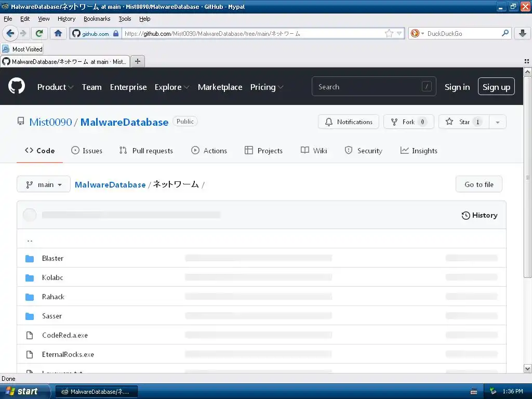Click the system tray keyboard icon
Image resolution: width=532 pixels, height=399 pixels.
[x=474, y=392]
